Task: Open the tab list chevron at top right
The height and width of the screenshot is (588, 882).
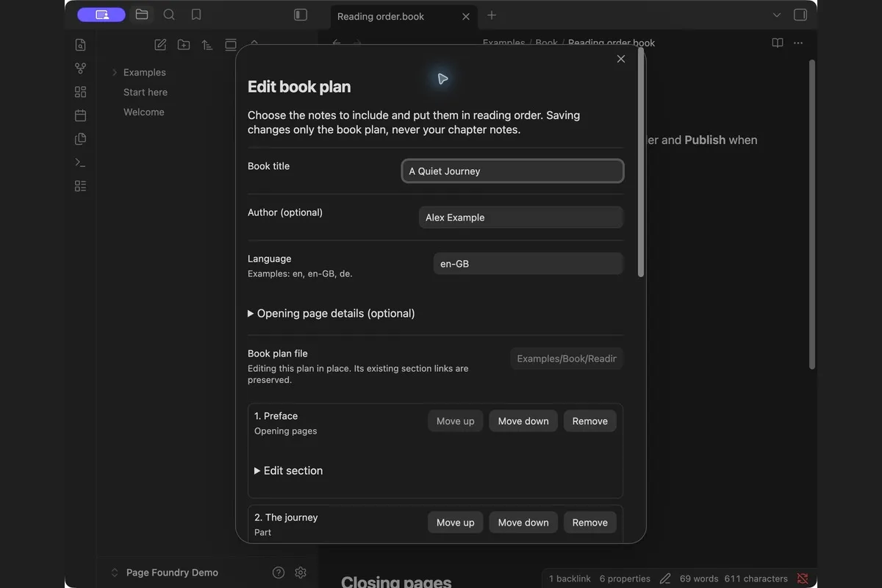Action: (x=777, y=15)
